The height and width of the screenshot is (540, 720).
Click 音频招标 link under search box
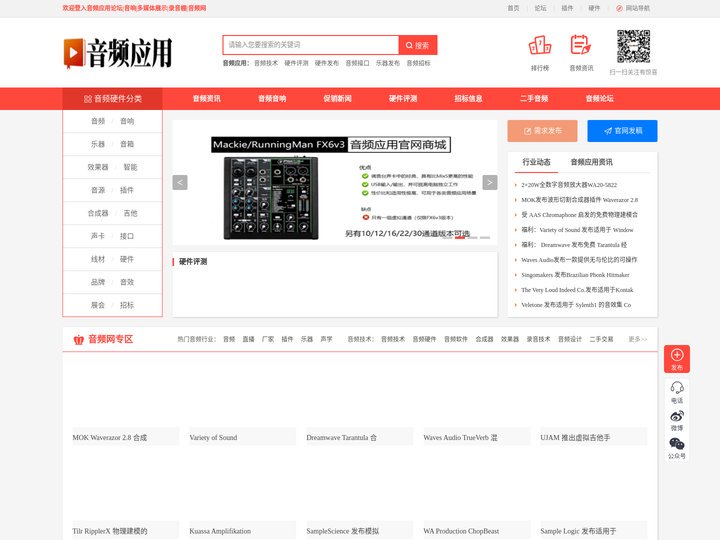point(418,63)
